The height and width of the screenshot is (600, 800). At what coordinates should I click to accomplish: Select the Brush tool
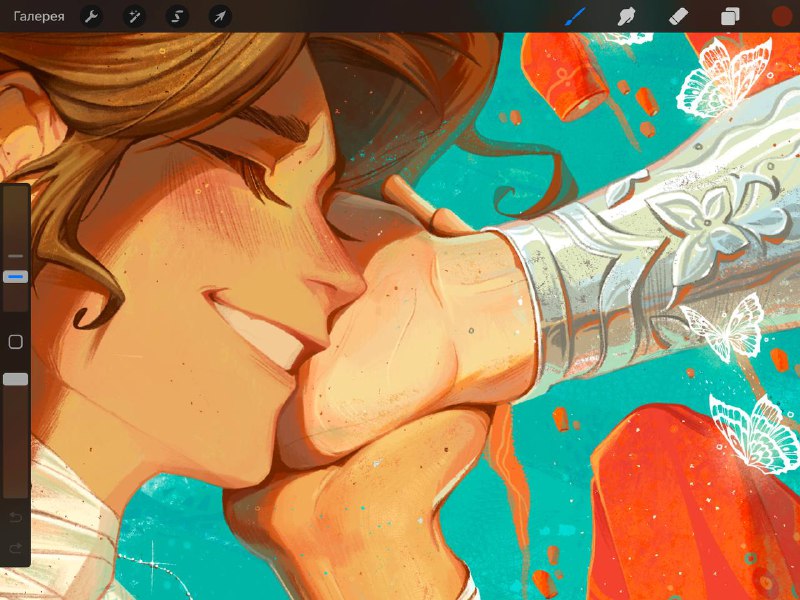576,17
